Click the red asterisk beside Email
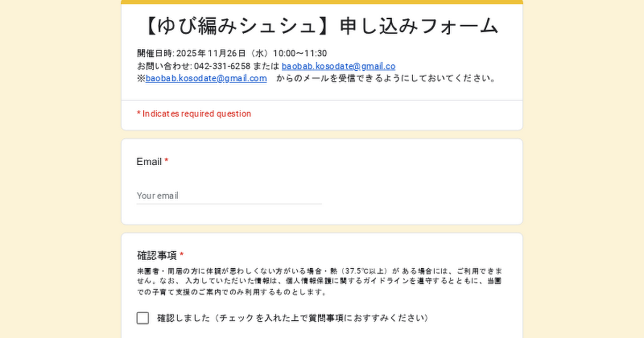This screenshot has width=644, height=338. click(166, 161)
